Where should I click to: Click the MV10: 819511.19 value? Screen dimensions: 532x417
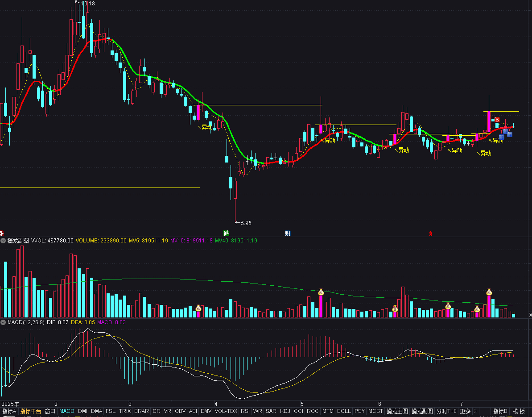coord(191,241)
